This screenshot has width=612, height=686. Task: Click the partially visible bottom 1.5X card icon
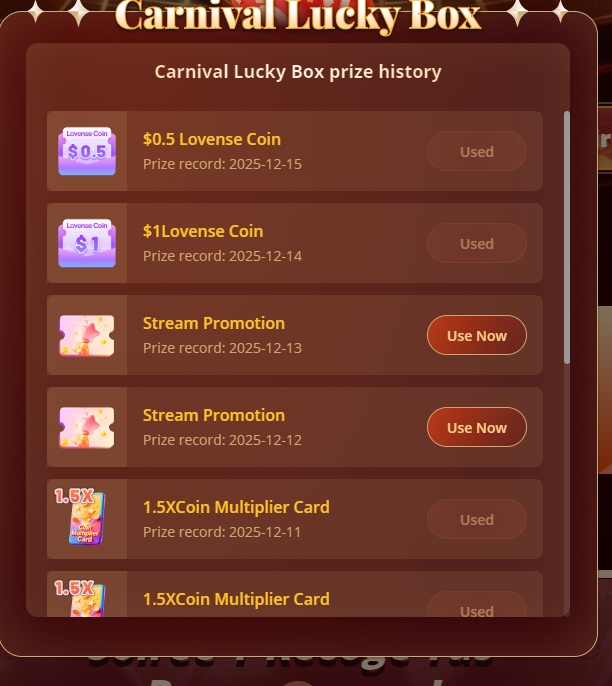pyautogui.click(x=80, y=598)
